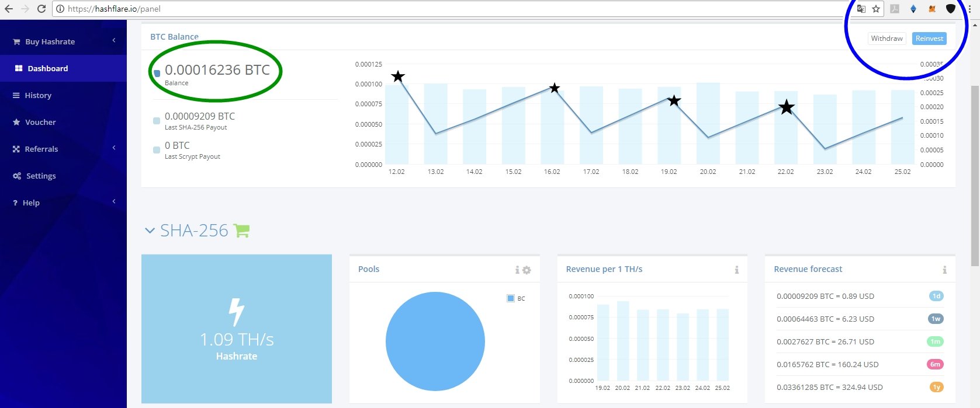Open the Help menu item
The width and height of the screenshot is (980, 408).
tap(63, 203)
